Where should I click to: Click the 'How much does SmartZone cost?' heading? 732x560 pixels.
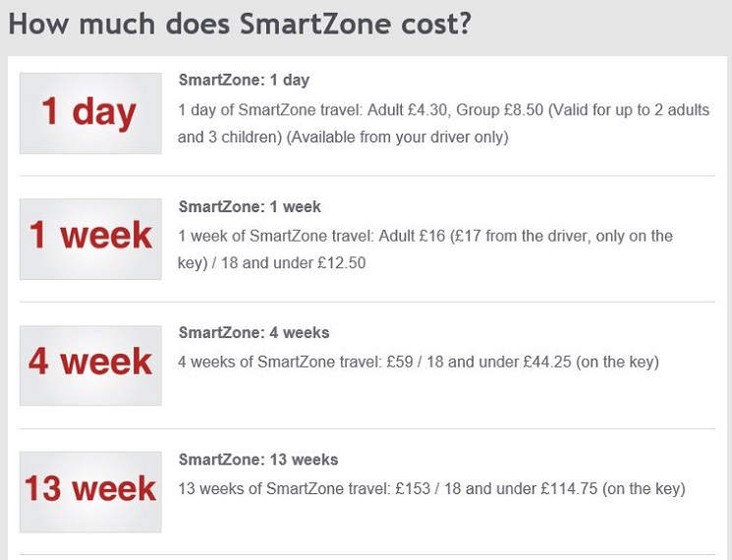[240, 25]
